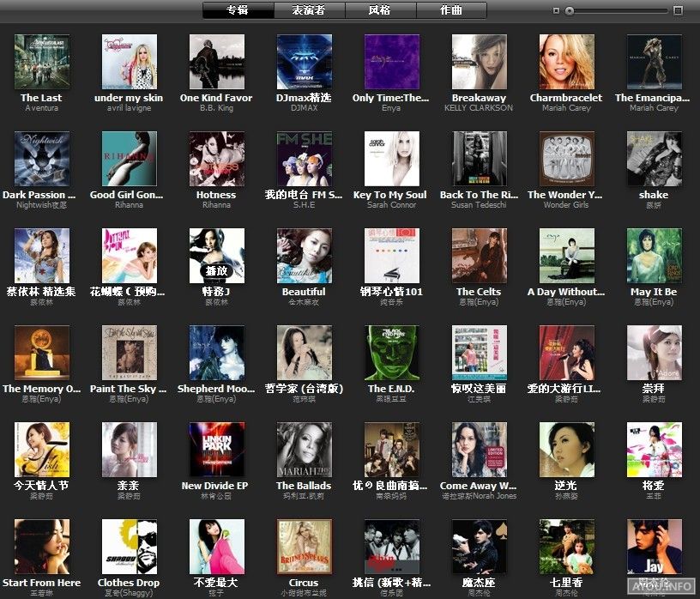The height and width of the screenshot is (599, 700).
Task: Select the Hotness album cover
Action: (x=217, y=159)
